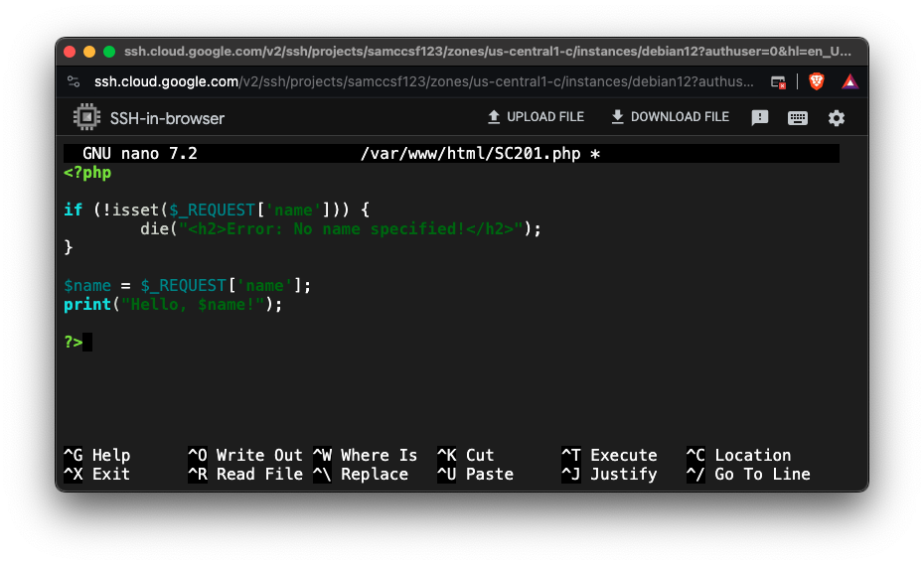Image resolution: width=924 pixels, height=565 pixels.
Task: Place cursor on the print("Hello, $name!") line
Action: point(173,305)
